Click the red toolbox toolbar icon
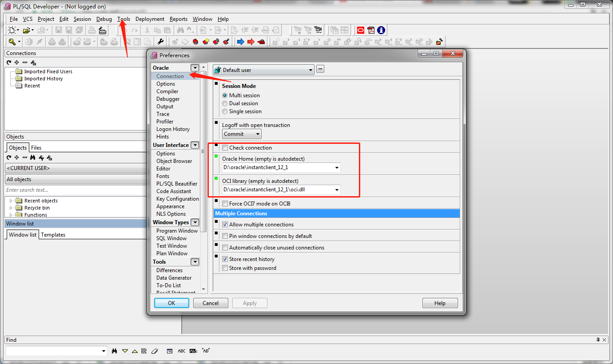 point(261,42)
